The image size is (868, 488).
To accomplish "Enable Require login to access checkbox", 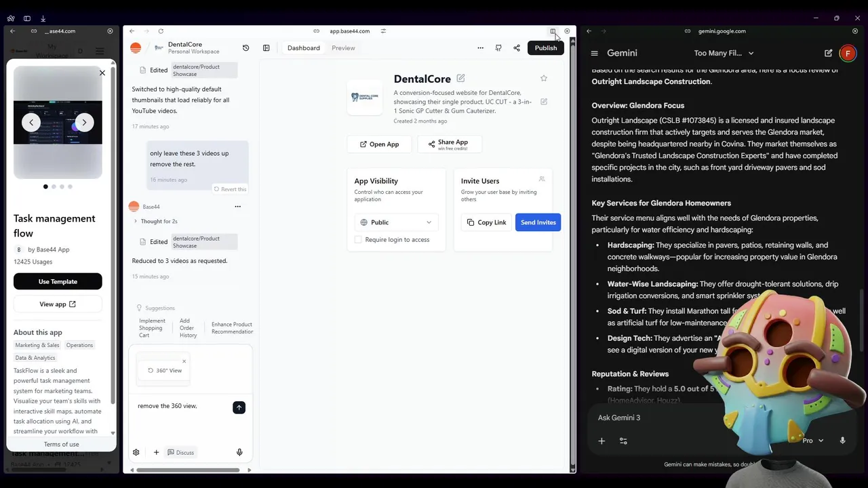I will (358, 240).
